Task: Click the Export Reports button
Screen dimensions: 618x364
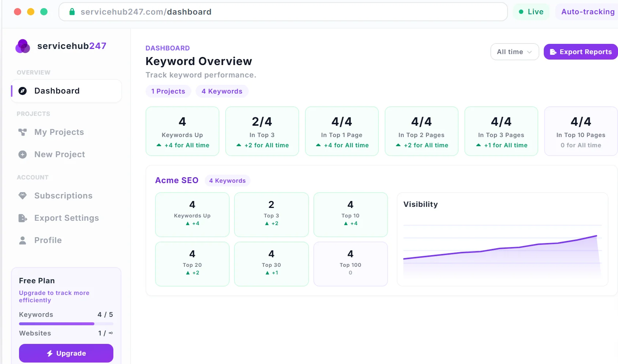Action: (581, 52)
